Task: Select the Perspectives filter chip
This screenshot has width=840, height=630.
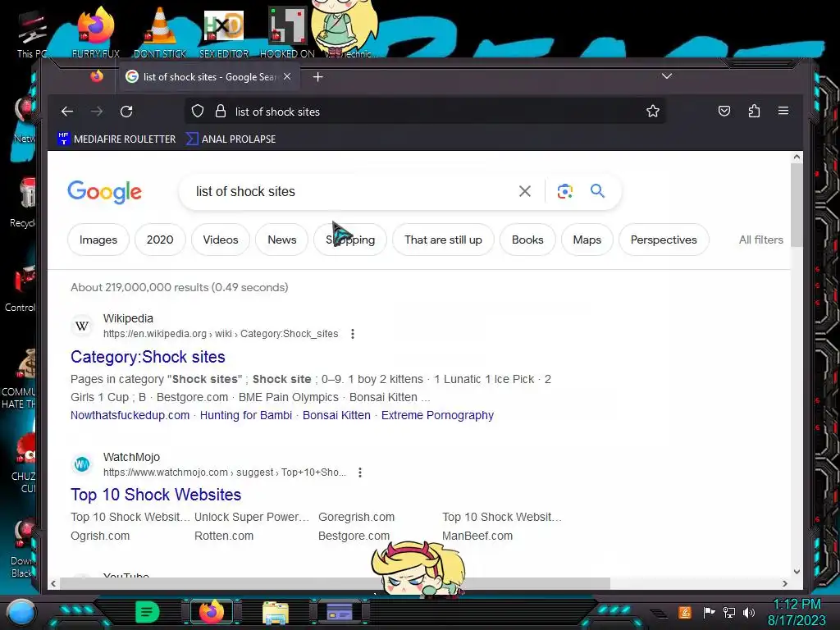Action: point(664,240)
